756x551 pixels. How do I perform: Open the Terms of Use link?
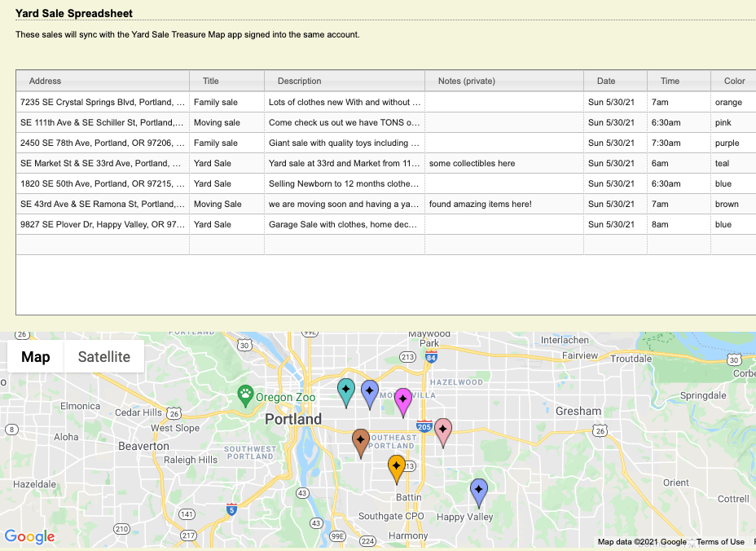720,541
